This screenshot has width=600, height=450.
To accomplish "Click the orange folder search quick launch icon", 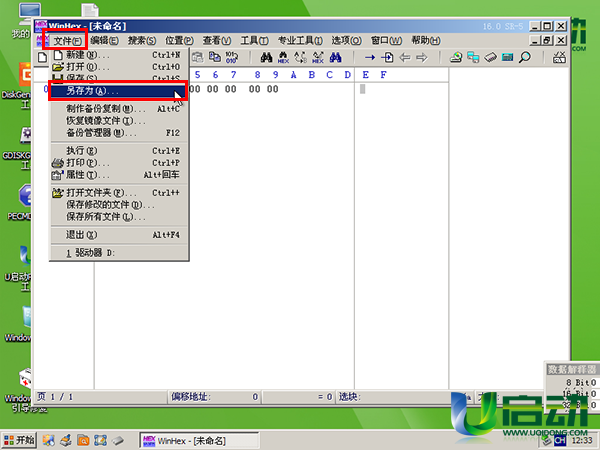I will click(83, 440).
